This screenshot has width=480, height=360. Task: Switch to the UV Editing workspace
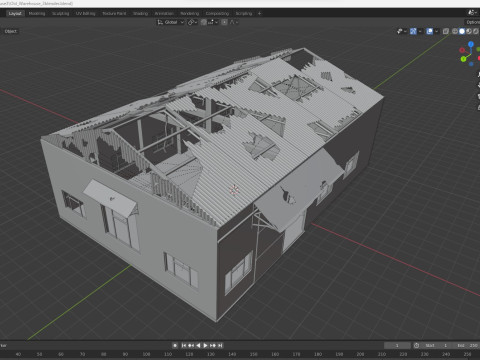(x=85, y=13)
